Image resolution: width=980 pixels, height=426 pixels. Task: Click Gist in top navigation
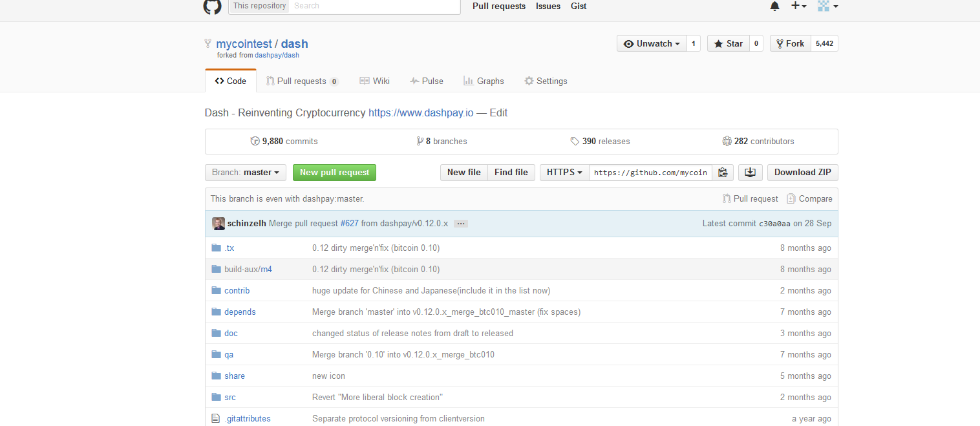579,6
